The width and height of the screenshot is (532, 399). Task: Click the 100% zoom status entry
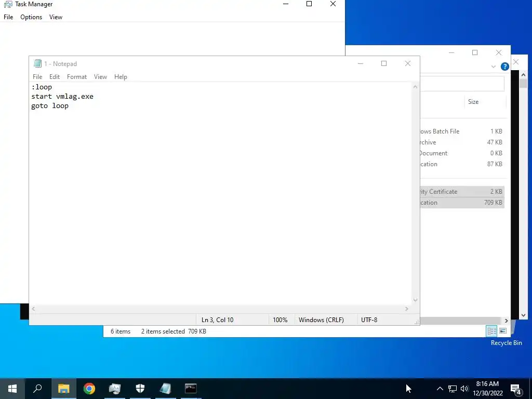pyautogui.click(x=280, y=320)
